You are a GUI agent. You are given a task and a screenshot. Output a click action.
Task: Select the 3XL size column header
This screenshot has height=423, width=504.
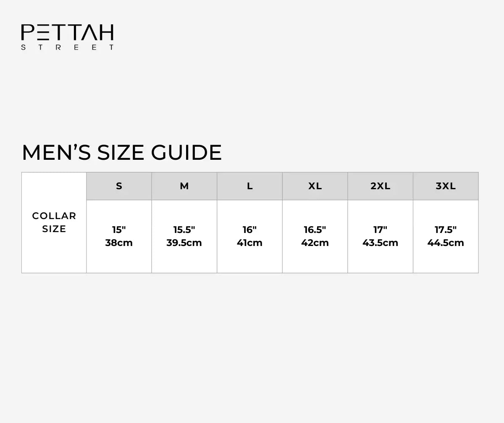[446, 186]
